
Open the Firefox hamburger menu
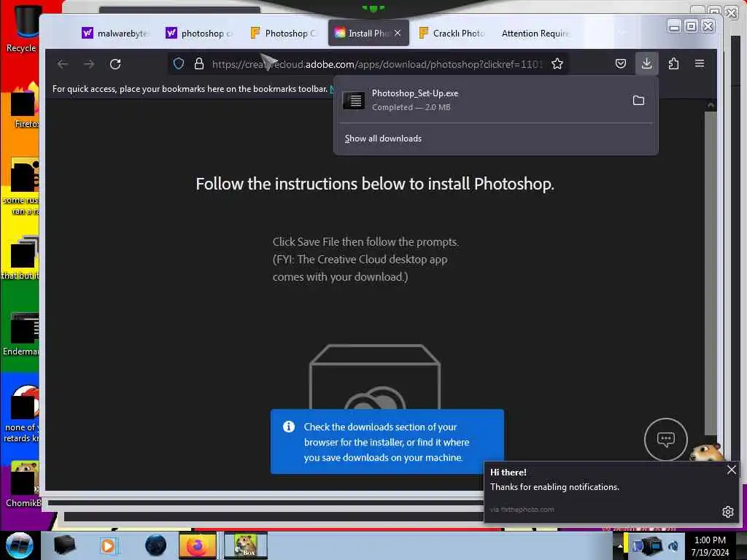click(x=700, y=63)
